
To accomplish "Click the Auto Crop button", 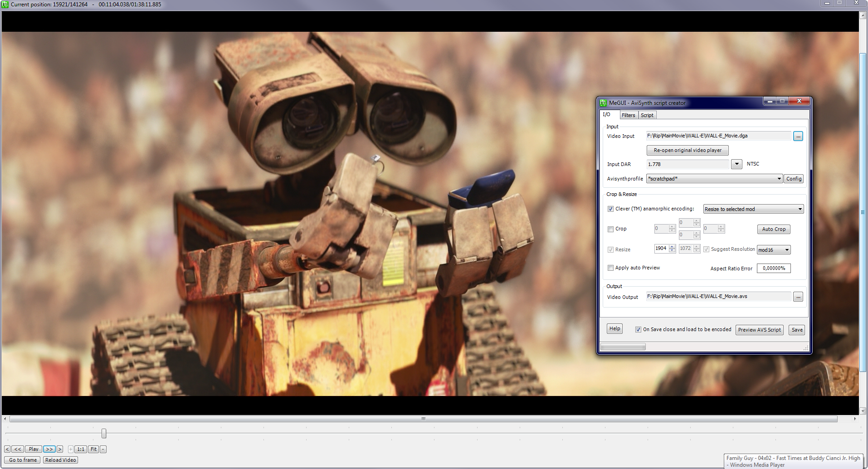I will [774, 229].
